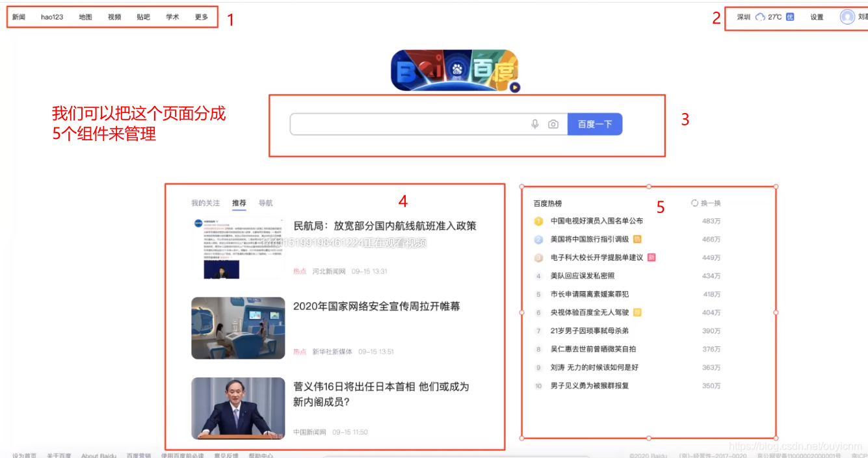This screenshot has width=868, height=458.
Task: Click the bronze rank 3 badge in 百度热榜
Action: (x=538, y=258)
